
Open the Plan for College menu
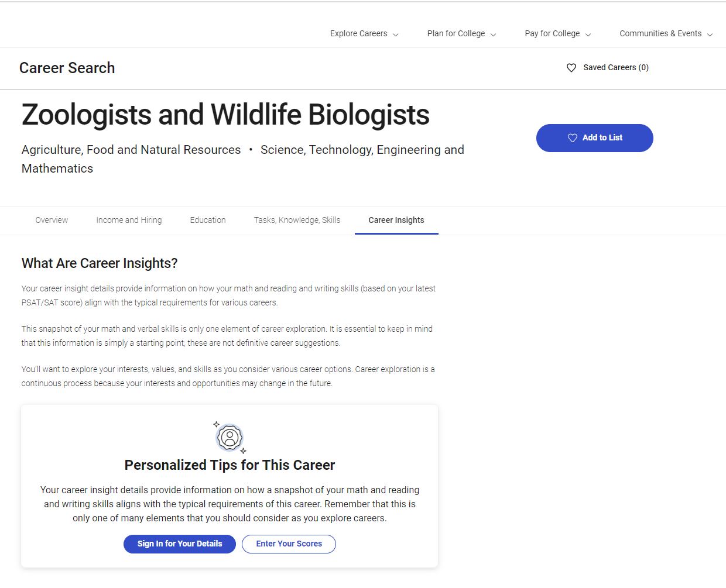click(x=456, y=33)
